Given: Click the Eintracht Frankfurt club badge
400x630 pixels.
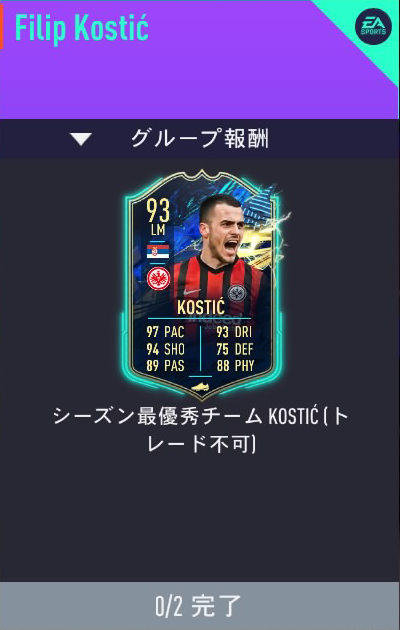Looking at the screenshot, I should [x=158, y=279].
